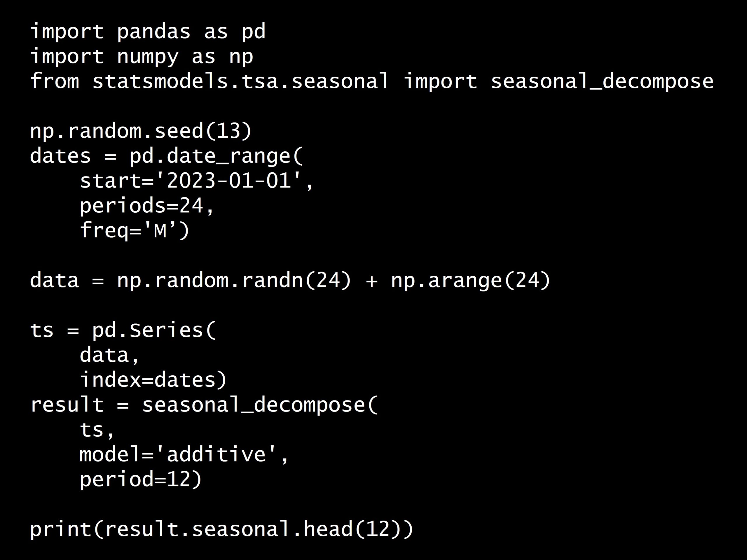This screenshot has height=560, width=747.
Task: Click the np.random.randn(24) expression
Action: coord(234,281)
